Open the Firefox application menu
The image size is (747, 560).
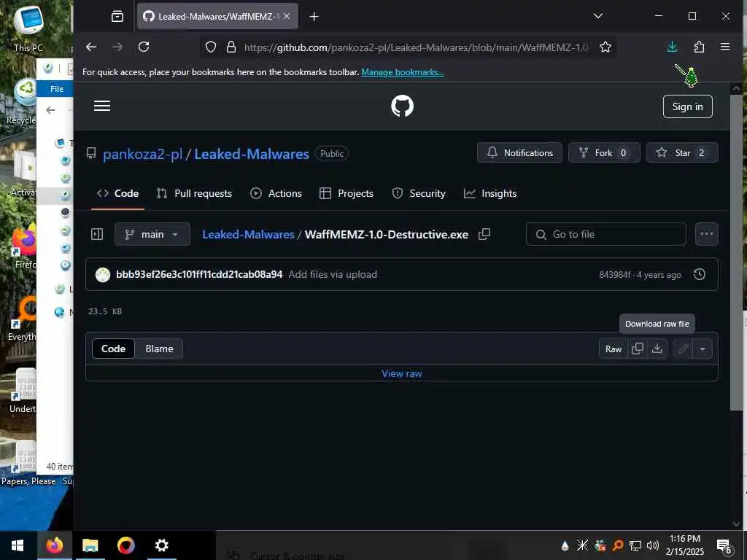click(x=725, y=47)
